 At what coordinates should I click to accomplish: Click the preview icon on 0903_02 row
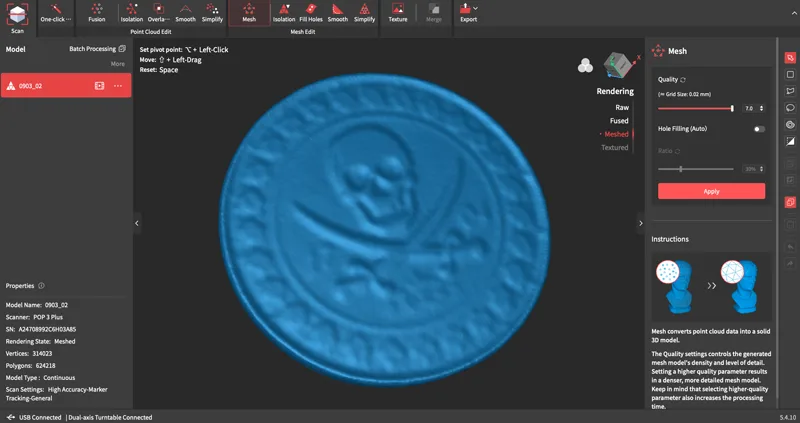tap(99, 86)
